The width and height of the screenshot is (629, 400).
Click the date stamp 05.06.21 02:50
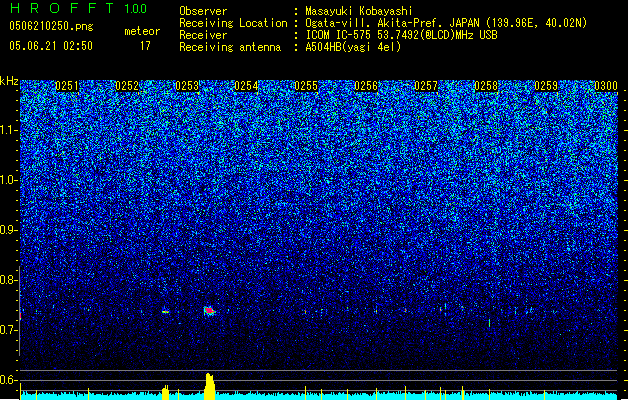51,46
